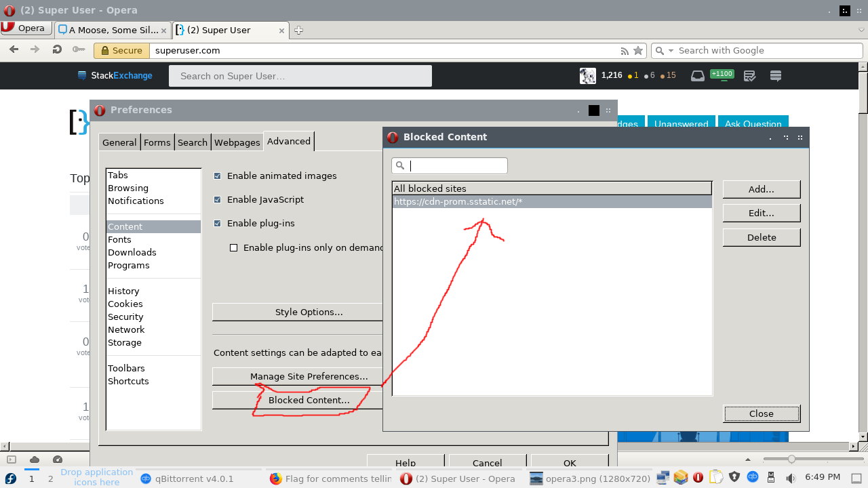Click the user avatar in Super User header
This screenshot has width=868, height=488.
588,76
